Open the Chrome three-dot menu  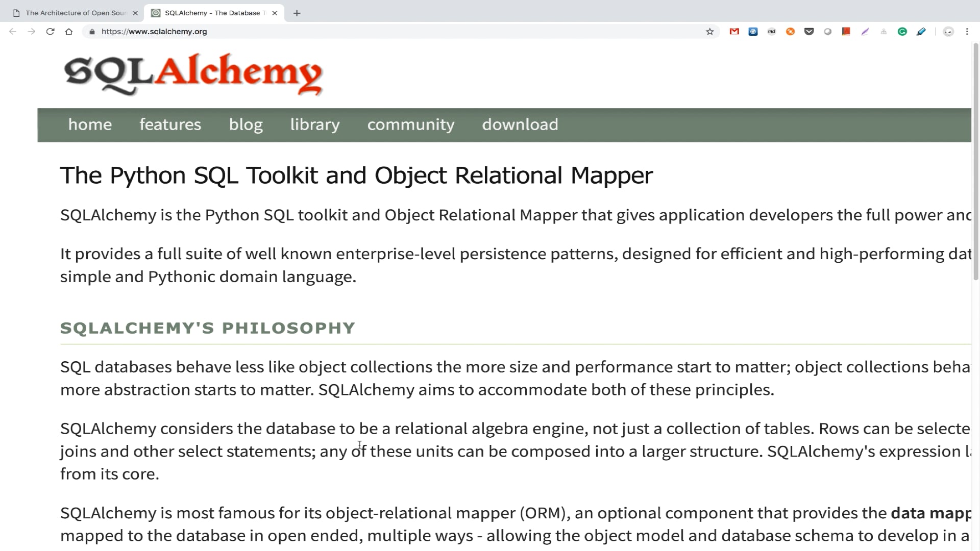click(x=967, y=32)
